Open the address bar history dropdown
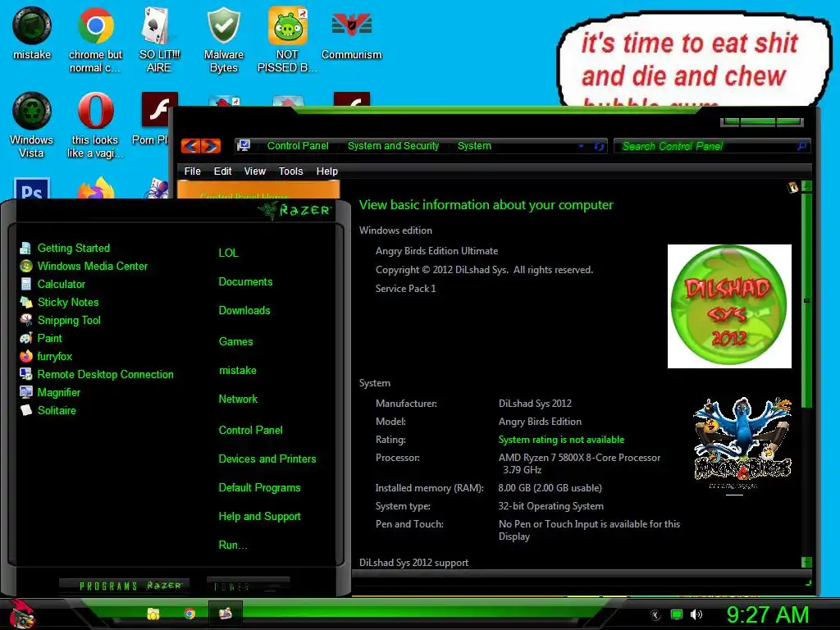Image resolution: width=840 pixels, height=630 pixels. tap(581, 146)
